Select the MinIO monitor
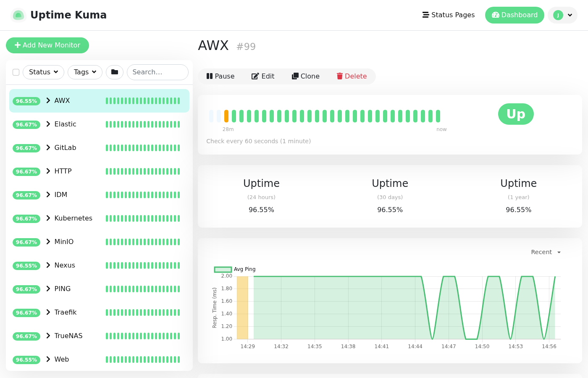Image resolution: width=588 pixels, height=378 pixels. tap(99, 242)
